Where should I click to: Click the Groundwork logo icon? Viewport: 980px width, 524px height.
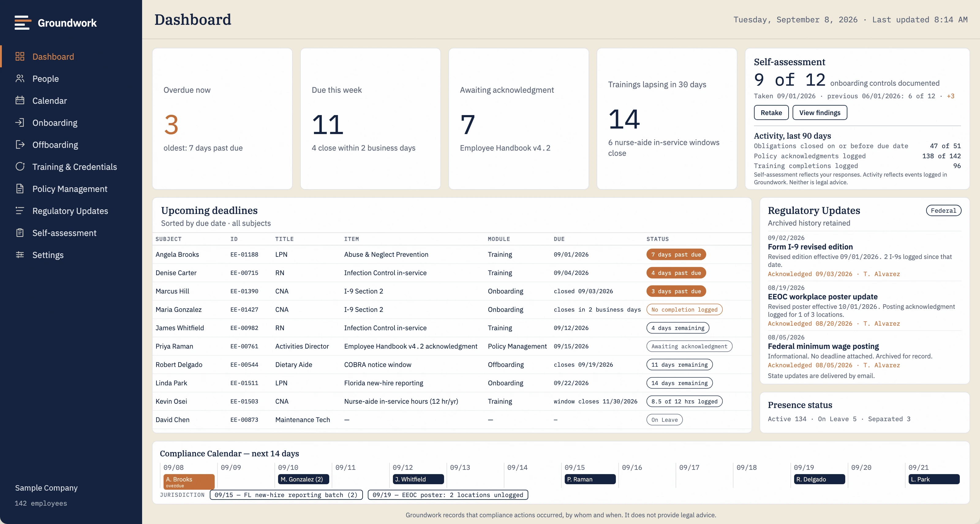click(x=22, y=22)
